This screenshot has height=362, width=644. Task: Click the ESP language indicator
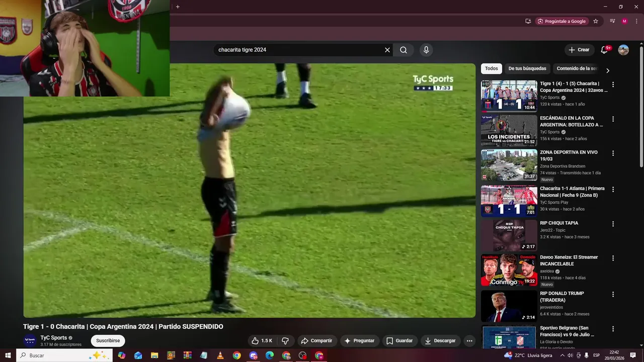click(596, 355)
